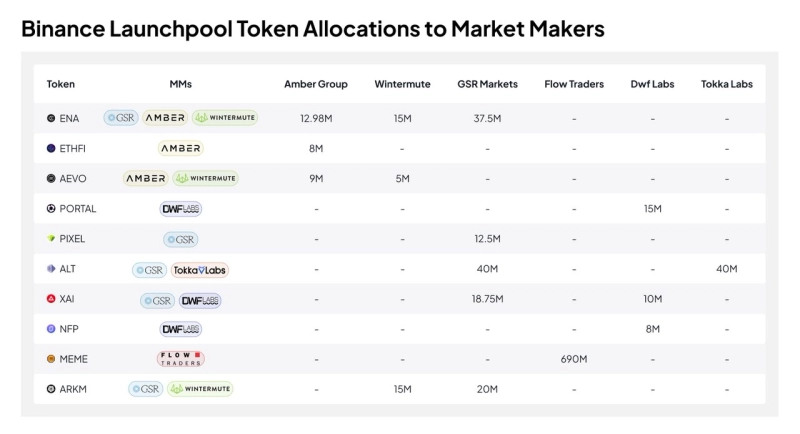Click the Token column header

(61, 84)
